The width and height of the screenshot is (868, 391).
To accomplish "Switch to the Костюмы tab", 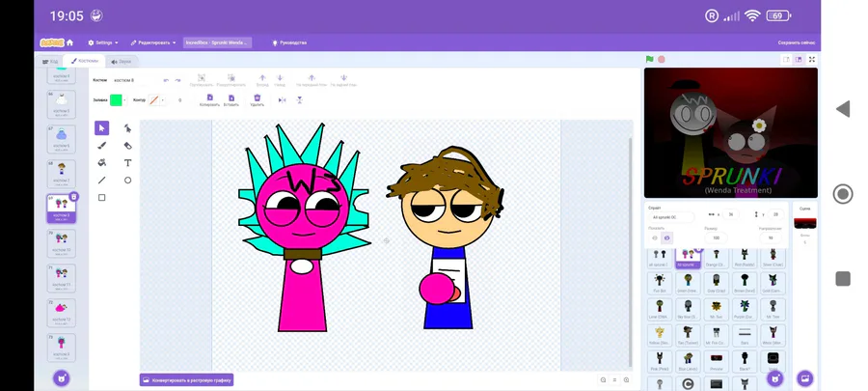I will (x=84, y=61).
